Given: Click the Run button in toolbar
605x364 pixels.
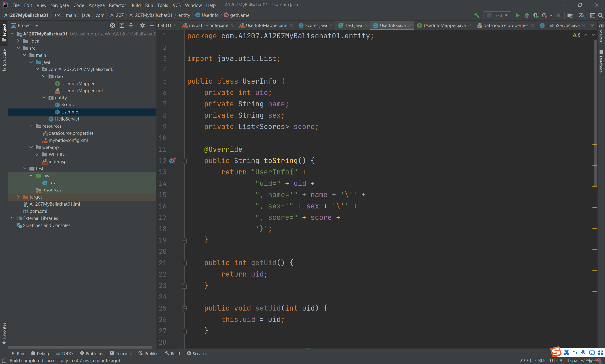Looking at the screenshot, I should [517, 16].
